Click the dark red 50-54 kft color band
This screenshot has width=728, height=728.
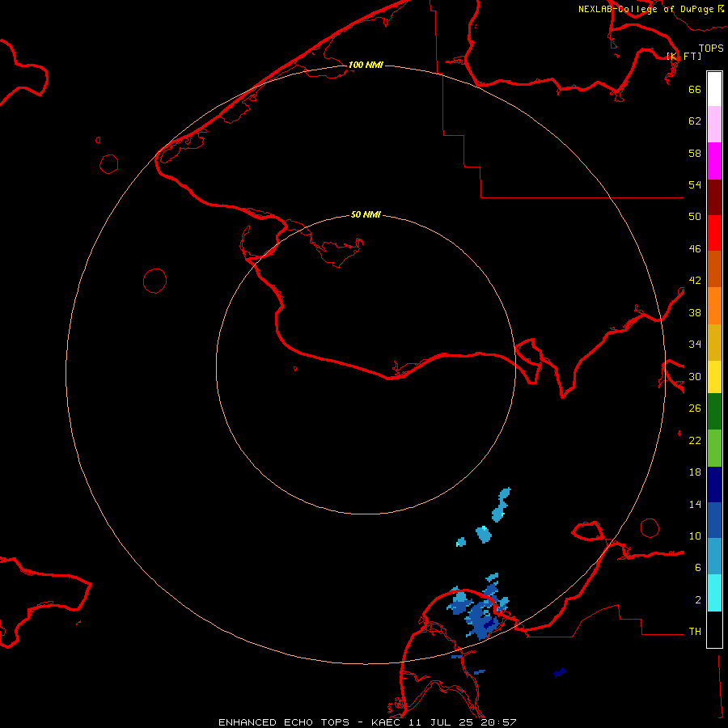click(714, 197)
